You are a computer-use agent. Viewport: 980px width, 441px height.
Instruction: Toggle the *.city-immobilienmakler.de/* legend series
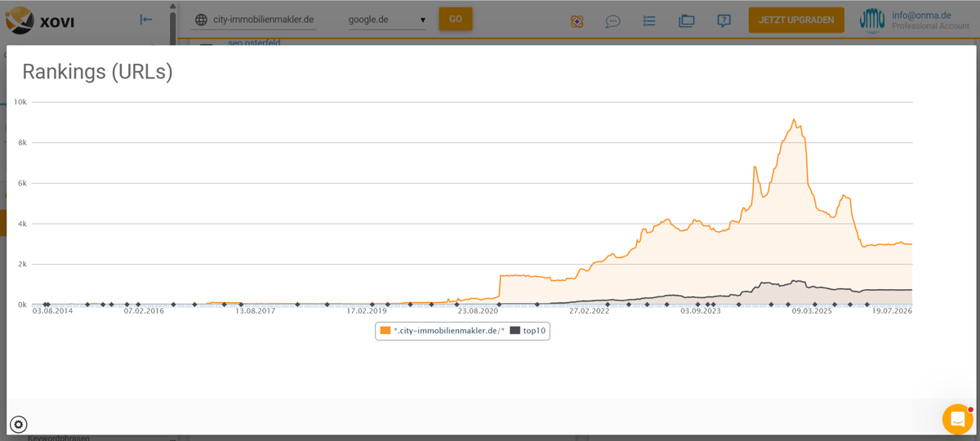coord(448,331)
